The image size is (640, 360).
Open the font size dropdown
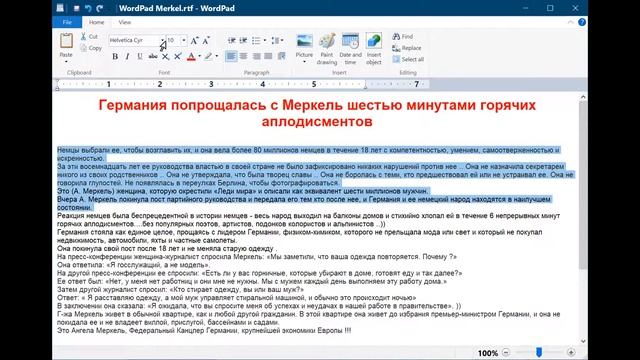[x=184, y=40]
